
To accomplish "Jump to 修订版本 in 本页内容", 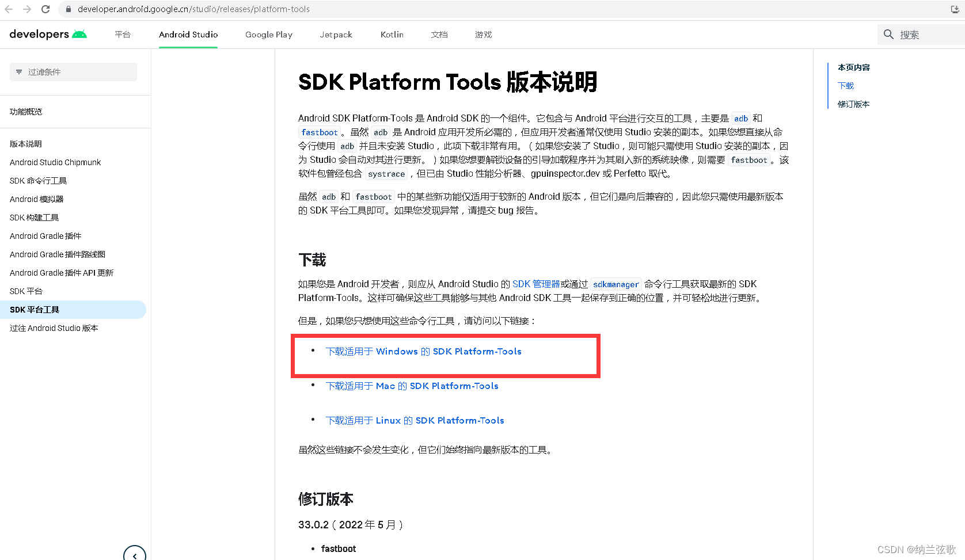I will pyautogui.click(x=854, y=104).
